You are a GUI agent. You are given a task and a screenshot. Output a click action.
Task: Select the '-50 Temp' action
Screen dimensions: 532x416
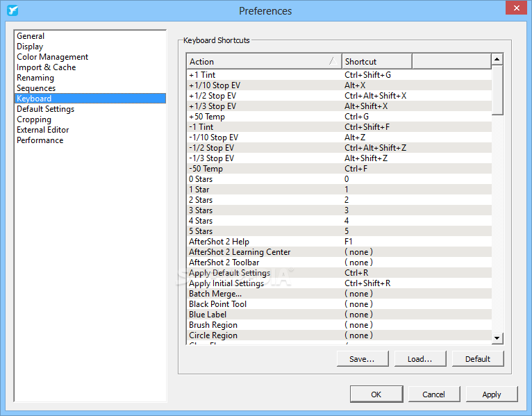(x=340, y=169)
